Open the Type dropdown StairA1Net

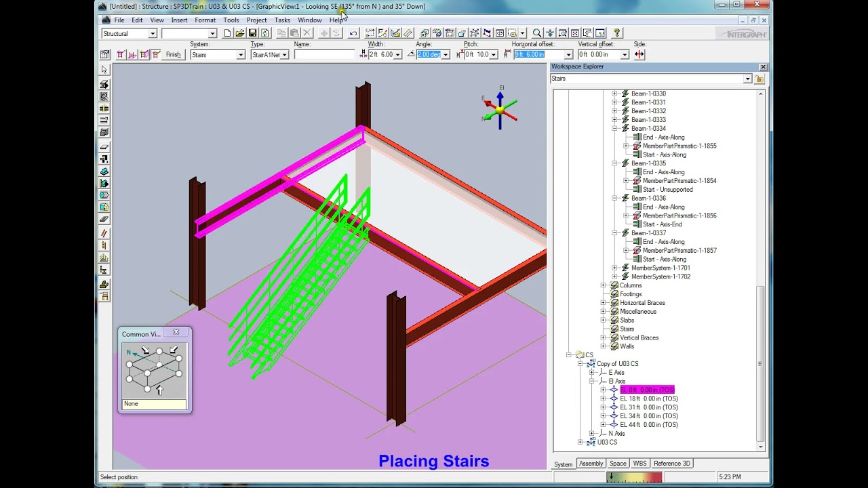[285, 55]
